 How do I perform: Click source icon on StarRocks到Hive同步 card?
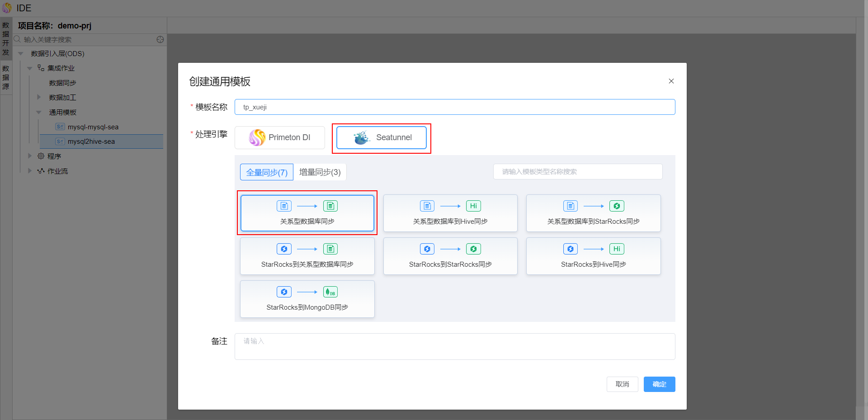click(571, 249)
